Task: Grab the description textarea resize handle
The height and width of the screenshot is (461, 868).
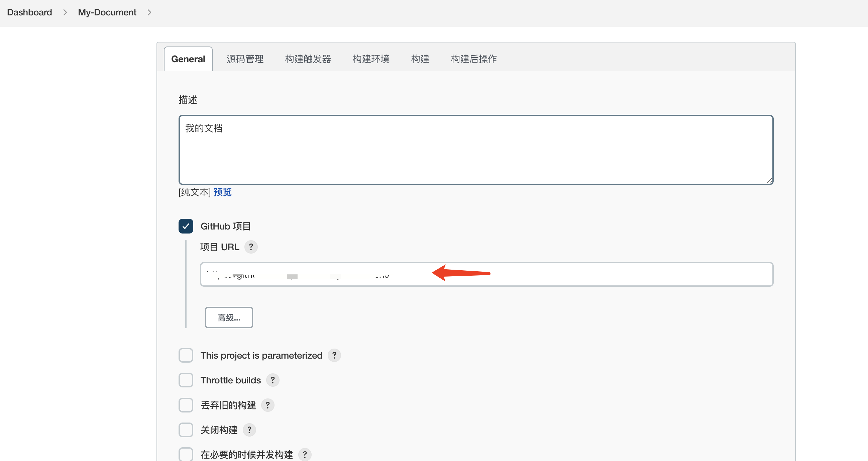Action: 769,181
